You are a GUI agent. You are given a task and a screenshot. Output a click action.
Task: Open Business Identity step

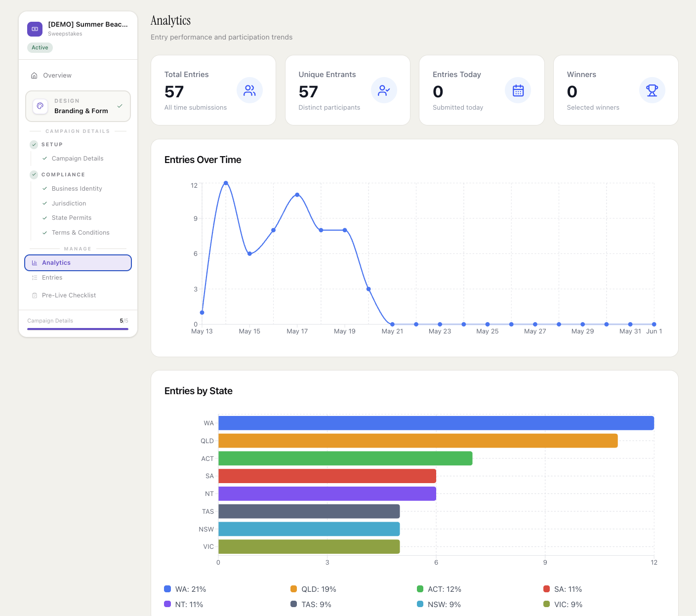(x=77, y=189)
